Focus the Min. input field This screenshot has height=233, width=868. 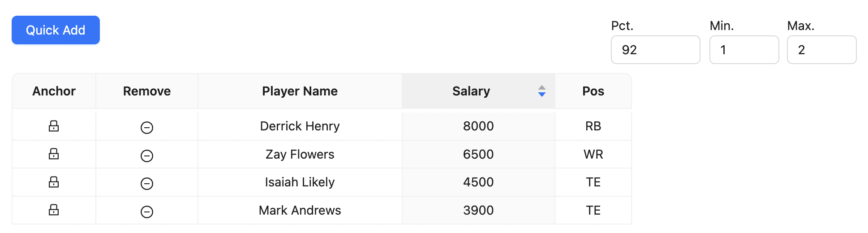744,50
